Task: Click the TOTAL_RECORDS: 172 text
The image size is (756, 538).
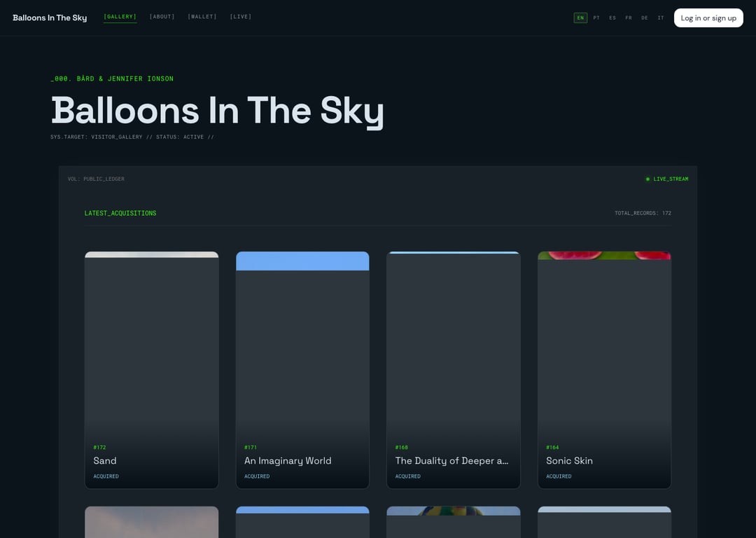Action: [643, 213]
